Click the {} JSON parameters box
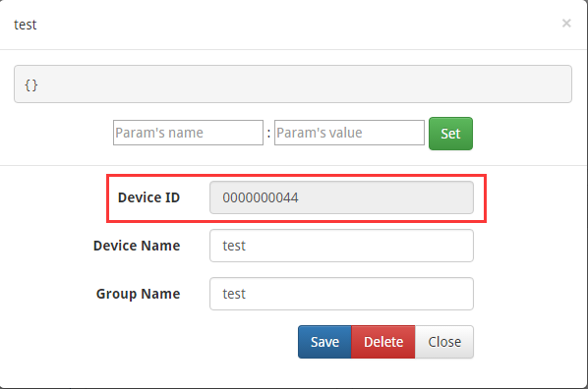The width and height of the screenshot is (588, 389). 293,83
